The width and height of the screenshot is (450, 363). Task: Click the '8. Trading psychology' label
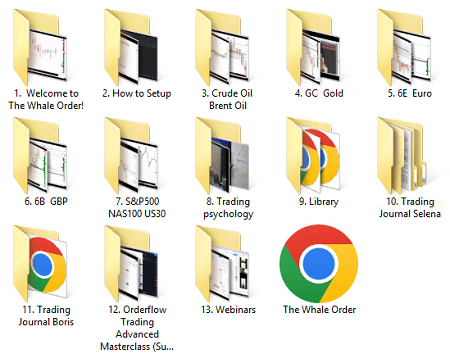click(x=228, y=208)
